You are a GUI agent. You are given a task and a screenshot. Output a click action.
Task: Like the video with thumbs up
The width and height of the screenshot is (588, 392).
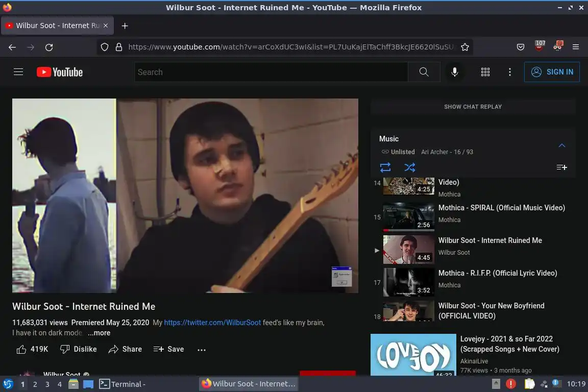tap(32, 349)
